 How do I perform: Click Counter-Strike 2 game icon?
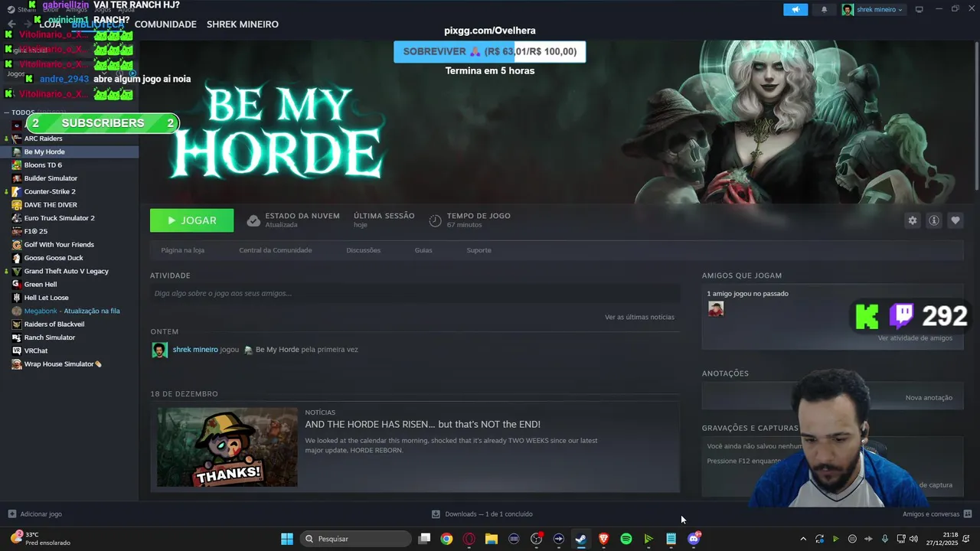pyautogui.click(x=17, y=191)
